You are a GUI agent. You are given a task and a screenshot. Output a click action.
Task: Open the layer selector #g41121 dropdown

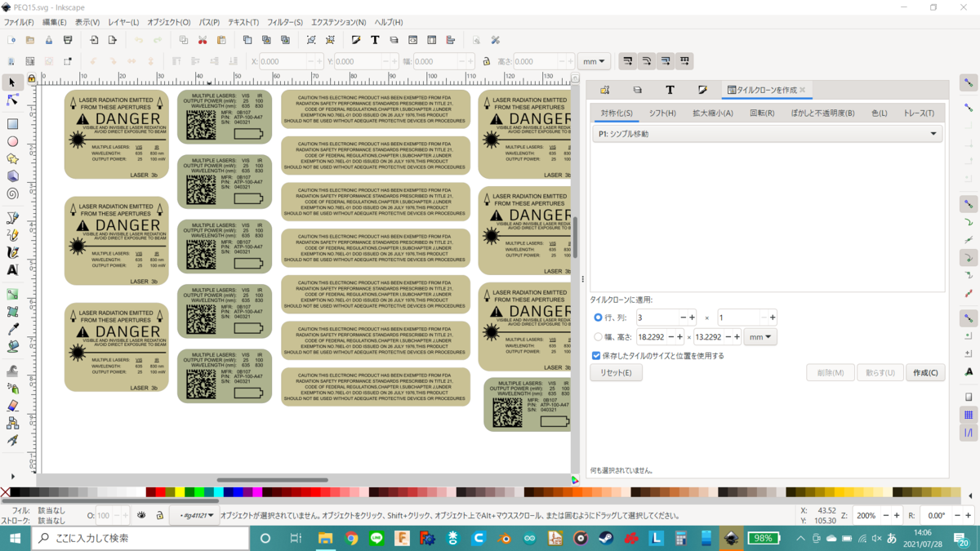pyautogui.click(x=195, y=516)
